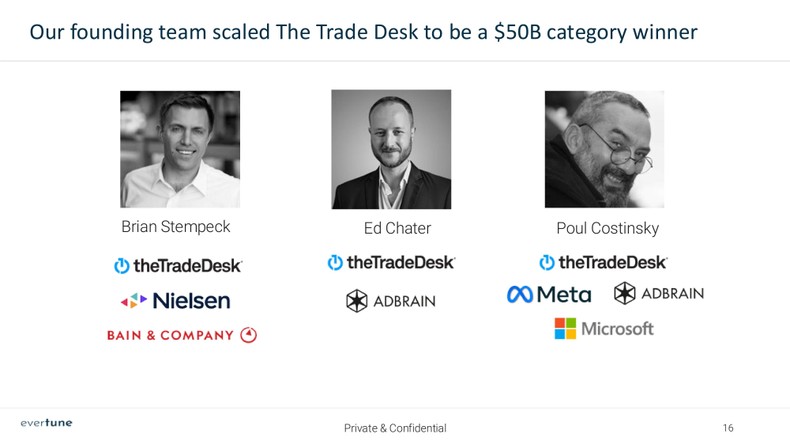
Task: Click theTradeDesk logo under Poul Costinsky
Action: point(603,263)
